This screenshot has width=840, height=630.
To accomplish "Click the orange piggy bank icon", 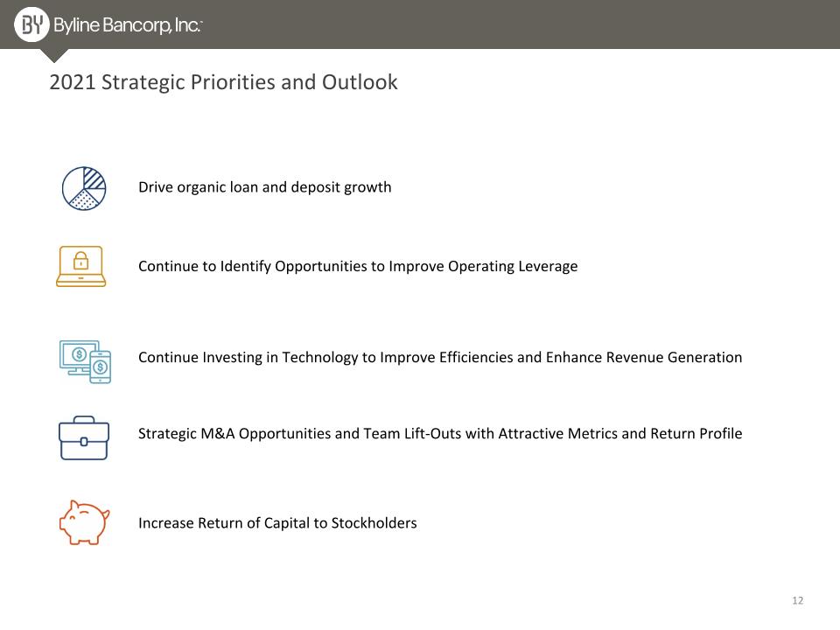I will click(84, 522).
